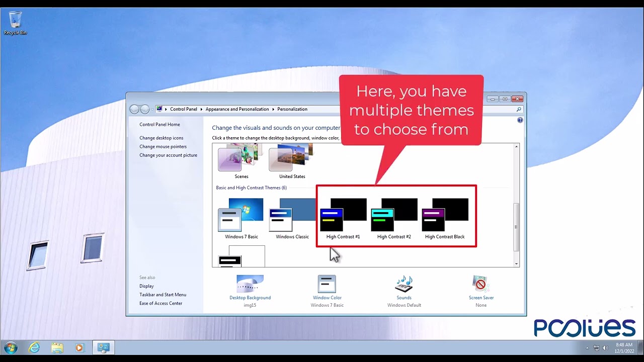Click the taskbar clock showing 8:48 AM
The width and height of the screenshot is (644, 362).
624,348
